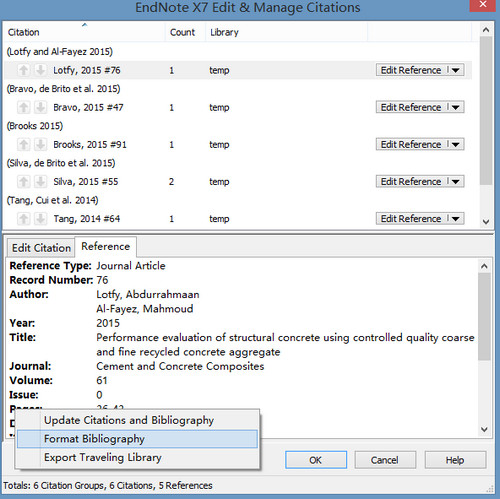This screenshot has width=500, height=499.
Task: Click author name Al-Fayez, Mahmoud
Action: coord(145,309)
